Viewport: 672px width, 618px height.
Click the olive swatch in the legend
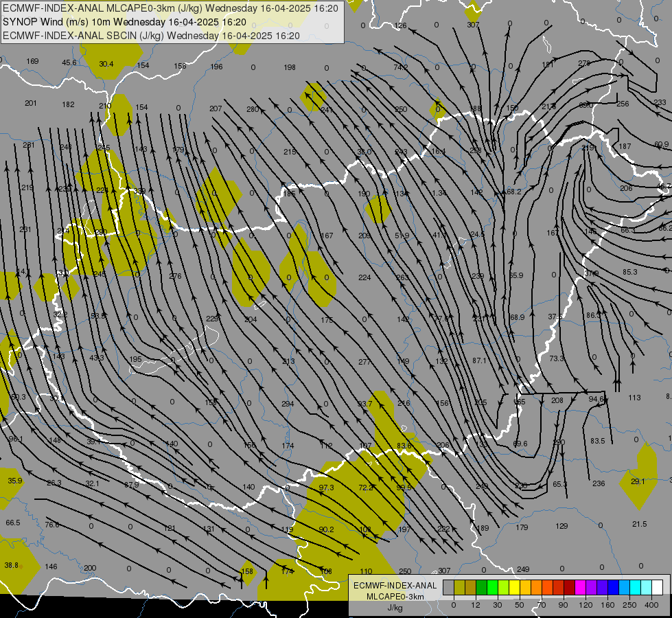point(459,588)
